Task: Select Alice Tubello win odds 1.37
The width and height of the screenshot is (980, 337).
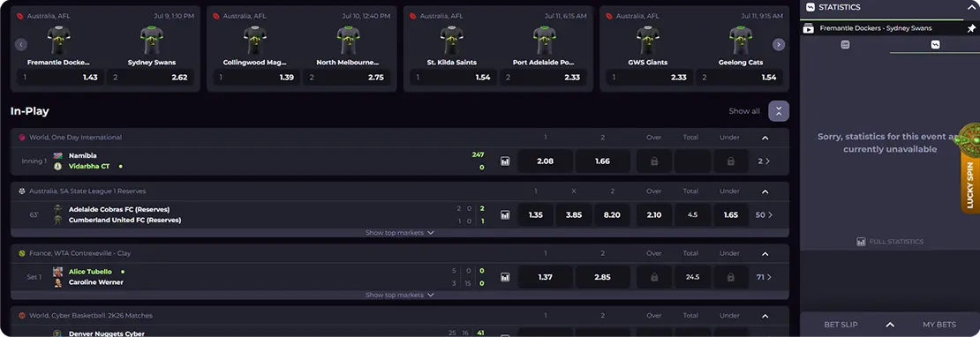Action: [545, 276]
